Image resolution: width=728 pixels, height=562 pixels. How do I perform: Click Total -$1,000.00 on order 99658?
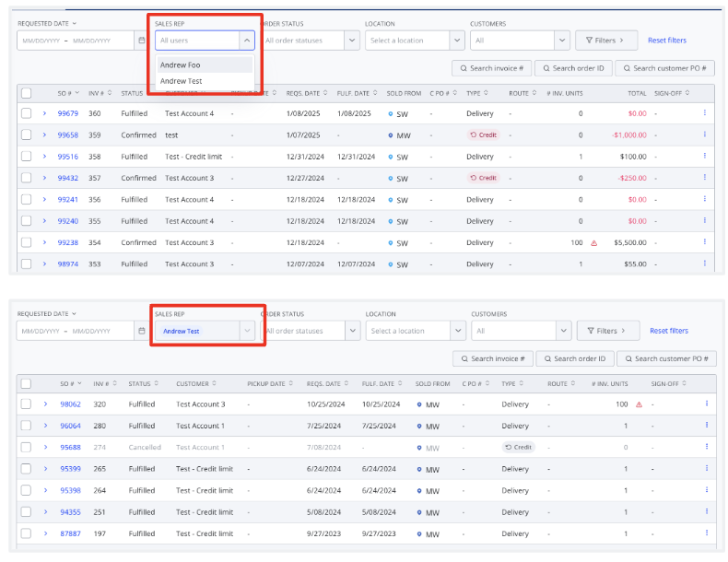629,135
